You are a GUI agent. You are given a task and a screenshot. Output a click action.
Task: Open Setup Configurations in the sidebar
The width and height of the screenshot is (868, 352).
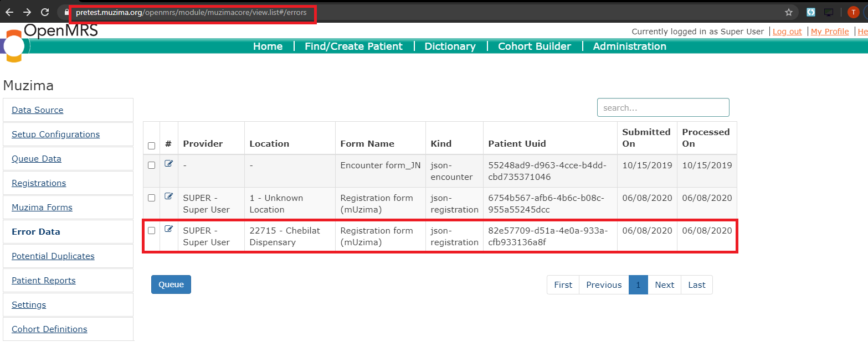coord(56,134)
